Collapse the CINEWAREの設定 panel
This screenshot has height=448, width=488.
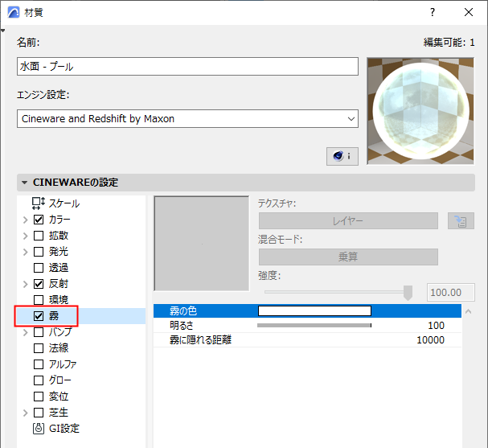point(25,183)
